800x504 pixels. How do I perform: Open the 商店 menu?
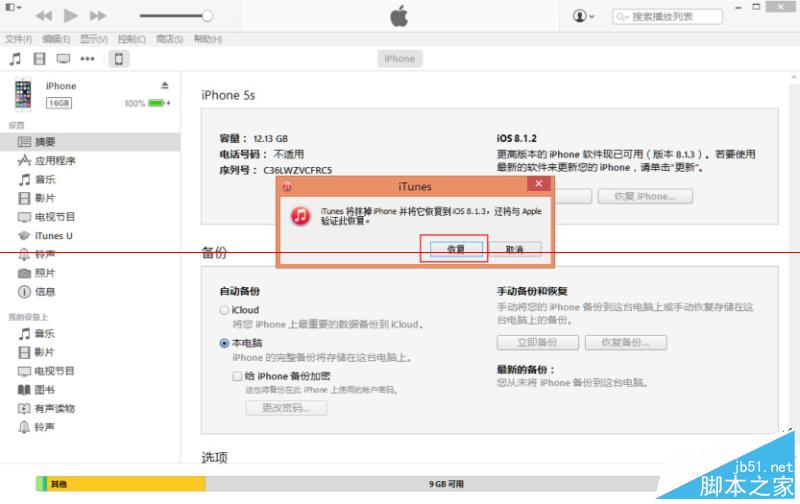pos(169,39)
